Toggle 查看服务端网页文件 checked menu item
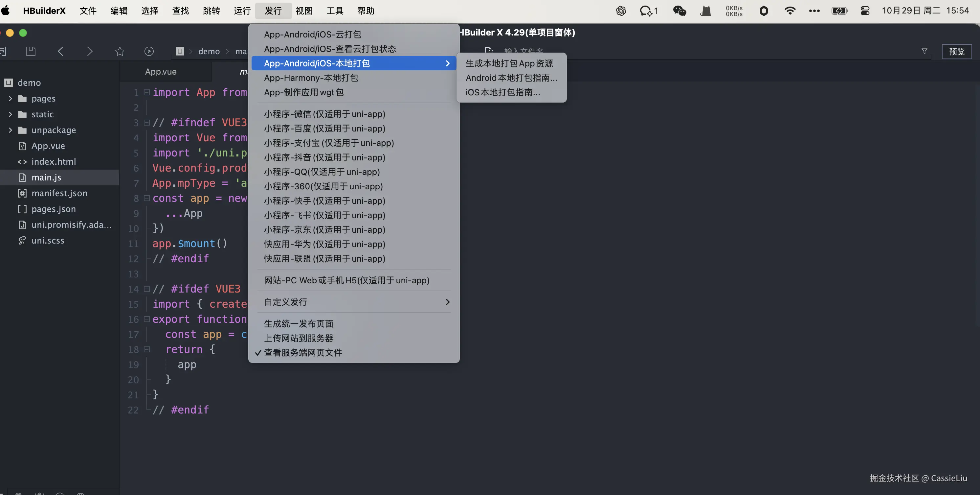This screenshot has width=980, height=495. click(303, 353)
